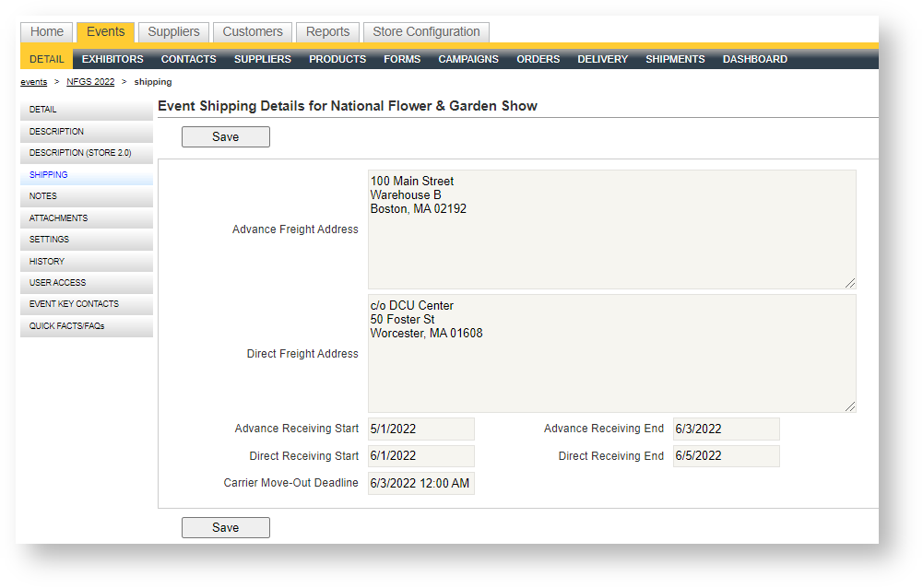The width and height of the screenshot is (923, 588).
Task: Follow the NFGS 2022 breadcrumb link
Action: pos(90,82)
